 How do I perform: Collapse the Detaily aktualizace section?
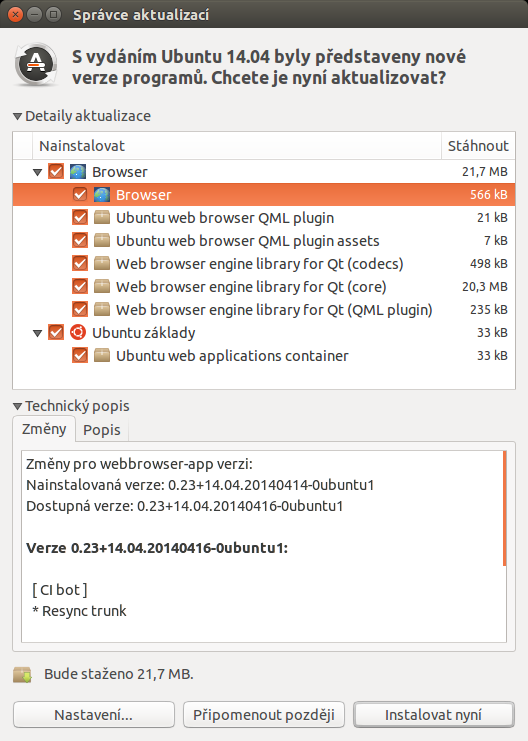[17, 116]
